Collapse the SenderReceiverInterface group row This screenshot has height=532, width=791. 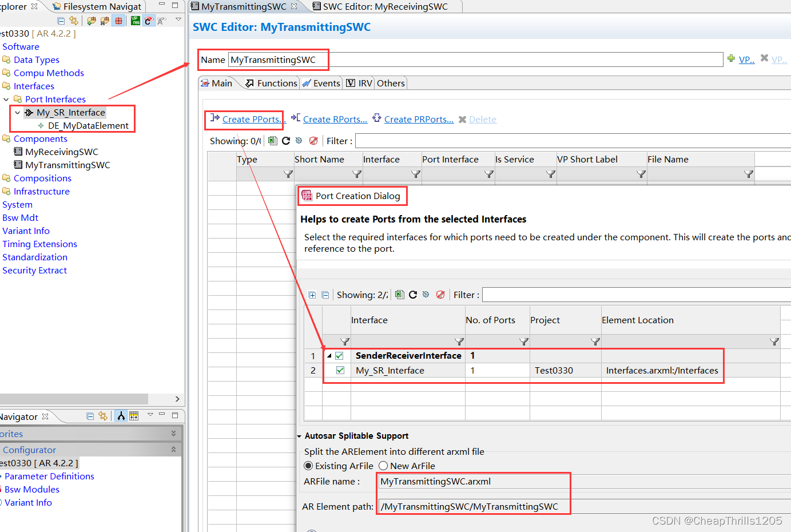[x=329, y=355]
